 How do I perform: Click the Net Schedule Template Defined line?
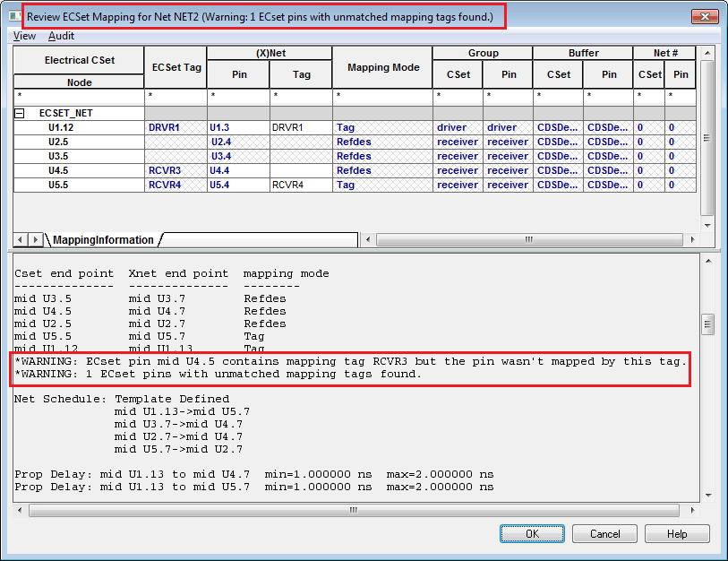click(122, 399)
